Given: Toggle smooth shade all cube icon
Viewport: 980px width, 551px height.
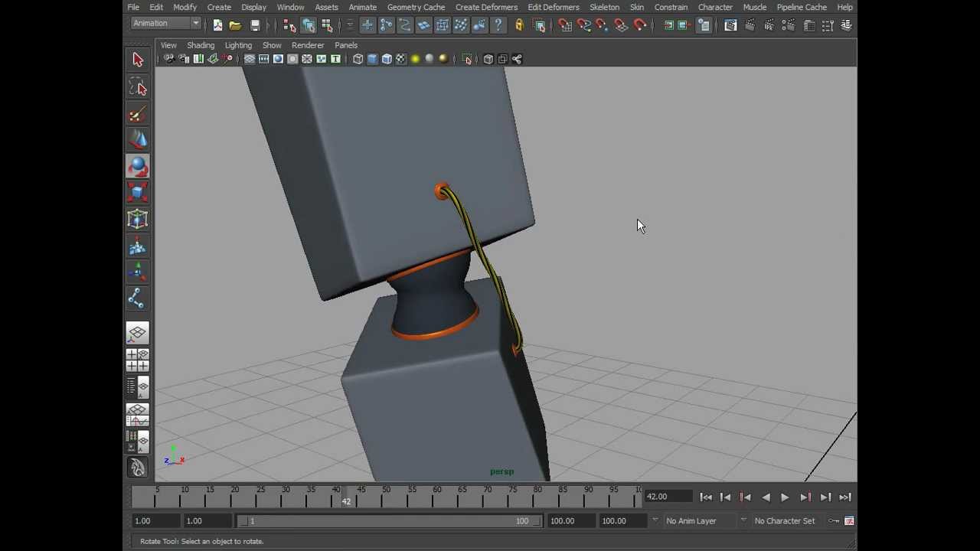Looking at the screenshot, I should [372, 59].
